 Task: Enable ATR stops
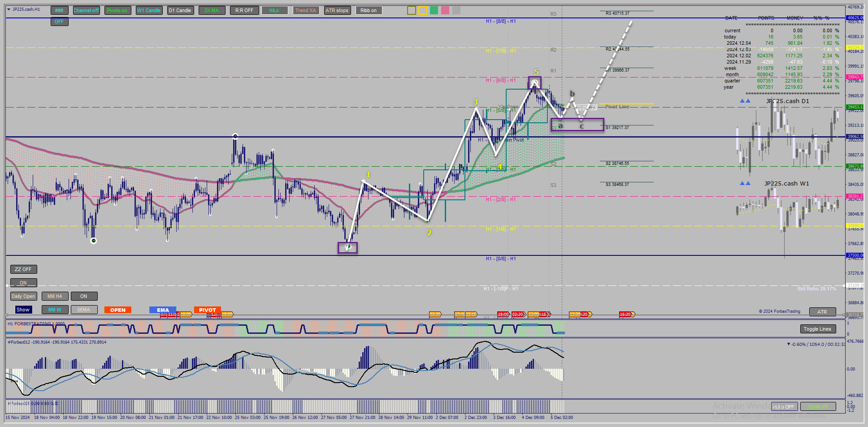pyautogui.click(x=337, y=10)
